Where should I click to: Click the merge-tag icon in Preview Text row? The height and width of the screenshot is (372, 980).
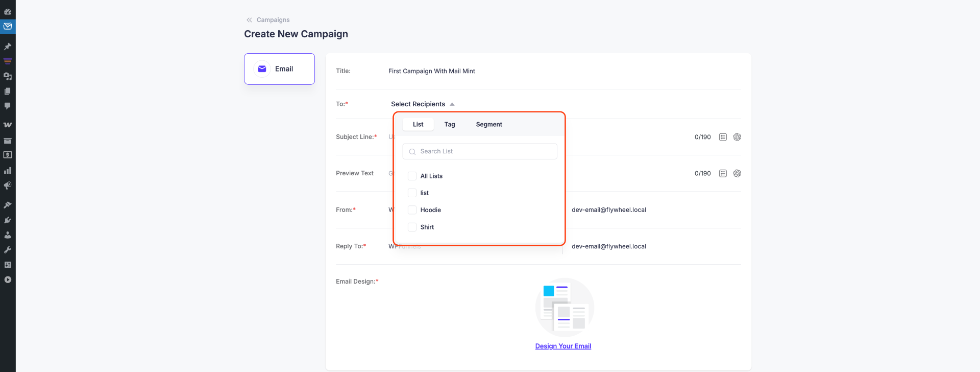[x=723, y=173]
